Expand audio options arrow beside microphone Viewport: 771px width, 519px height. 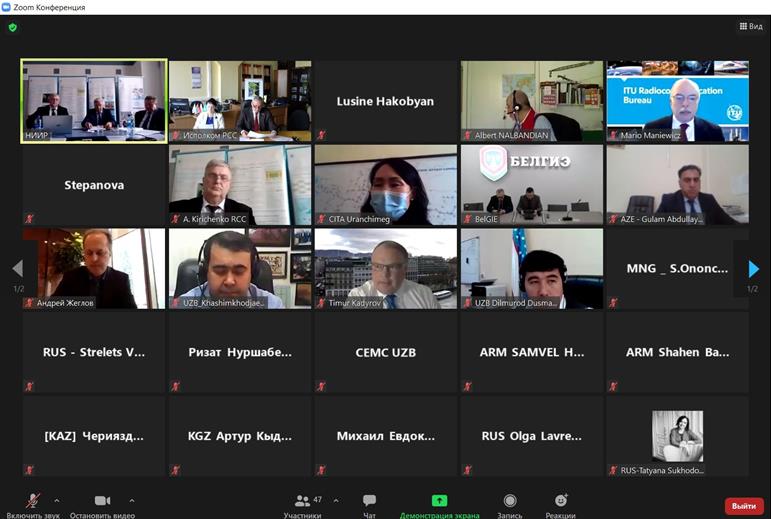tap(57, 500)
